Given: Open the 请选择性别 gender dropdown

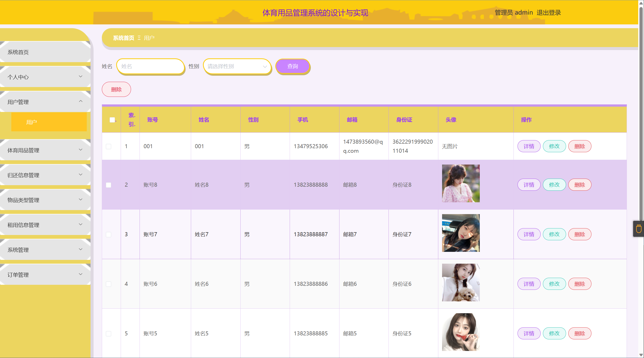Looking at the screenshot, I should [x=237, y=66].
